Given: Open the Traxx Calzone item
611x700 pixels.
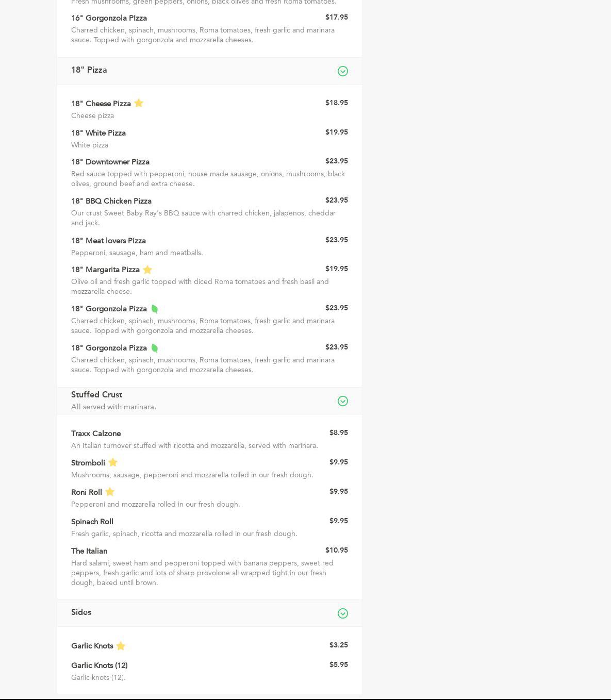Looking at the screenshot, I should click(x=96, y=434).
